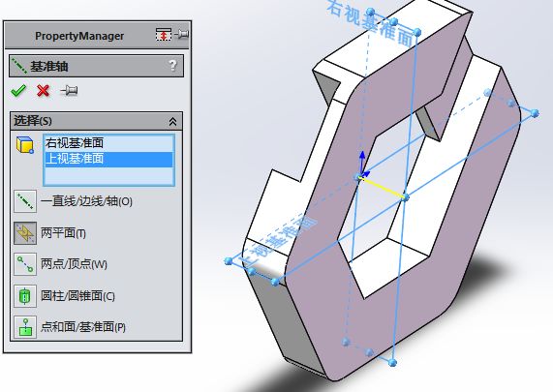Screen dimensions: 553x392
Task: Select 右视基准面 in selection list
Action: (x=75, y=143)
